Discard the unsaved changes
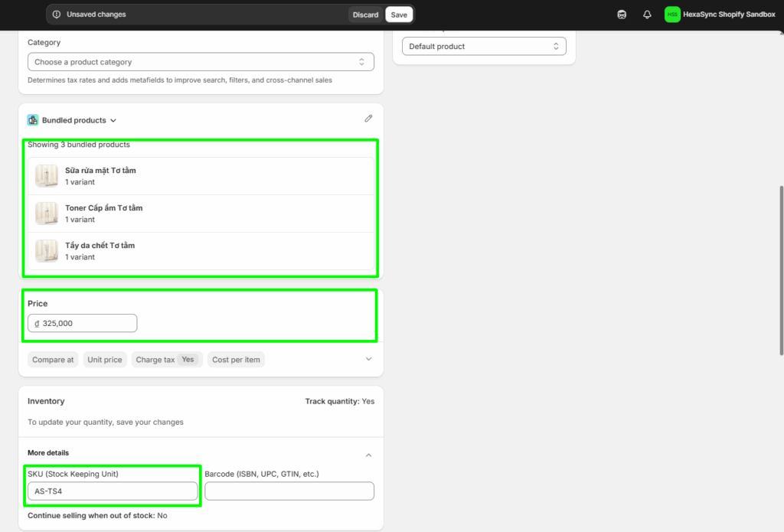 coord(365,15)
